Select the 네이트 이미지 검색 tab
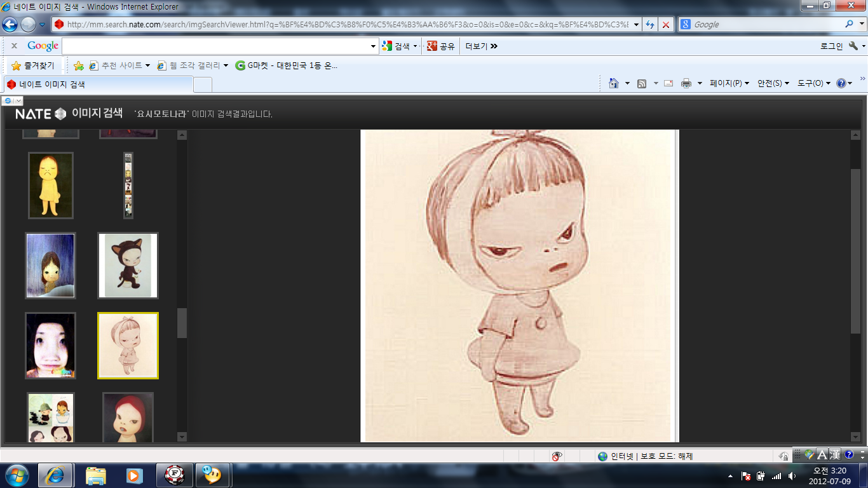Screen dimensions: 868x488 (x=98, y=85)
